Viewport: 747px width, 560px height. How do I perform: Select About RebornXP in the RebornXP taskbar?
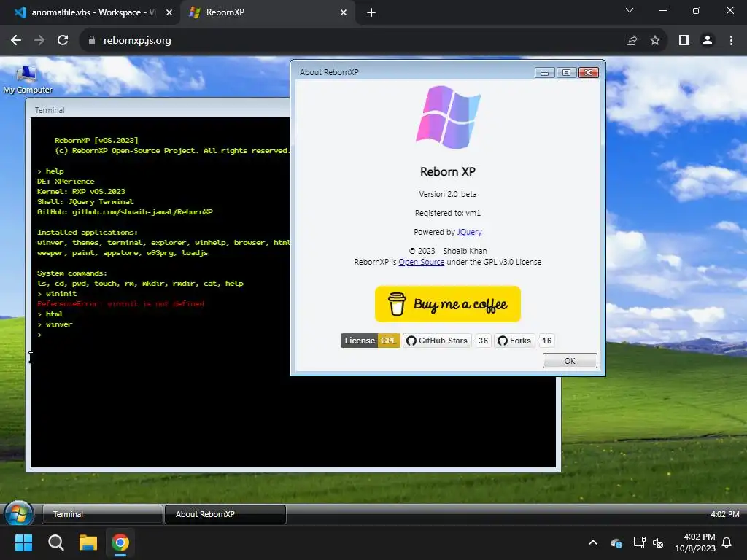[225, 514]
